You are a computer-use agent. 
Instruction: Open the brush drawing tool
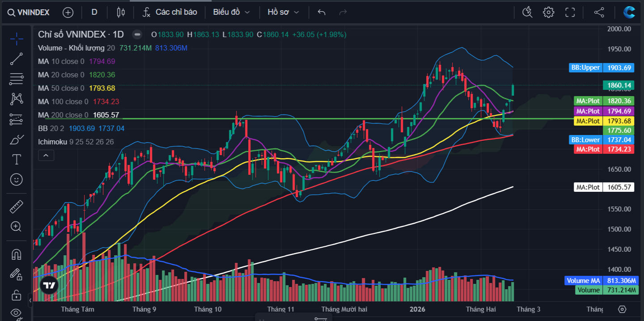[17, 139]
